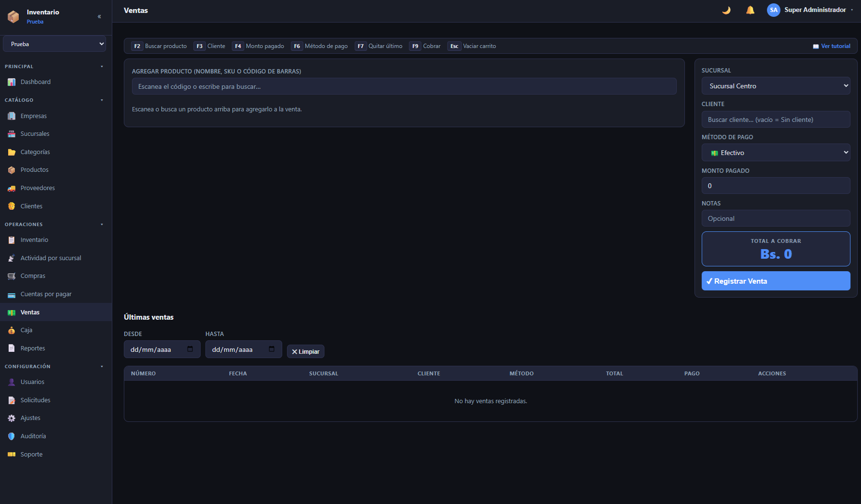Click the Productos package icon

tap(12, 170)
